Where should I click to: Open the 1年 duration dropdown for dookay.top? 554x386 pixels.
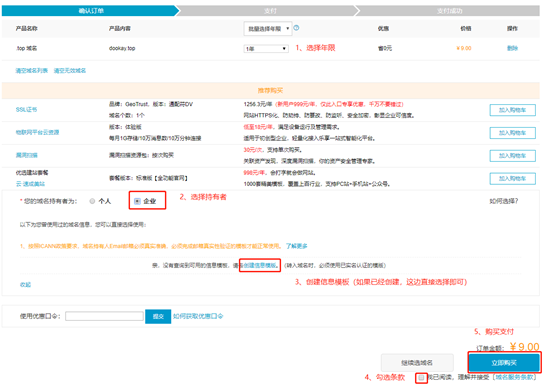point(266,48)
